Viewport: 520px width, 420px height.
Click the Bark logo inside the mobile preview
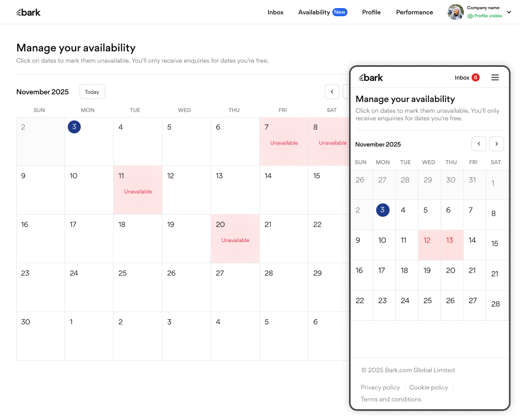pos(371,77)
